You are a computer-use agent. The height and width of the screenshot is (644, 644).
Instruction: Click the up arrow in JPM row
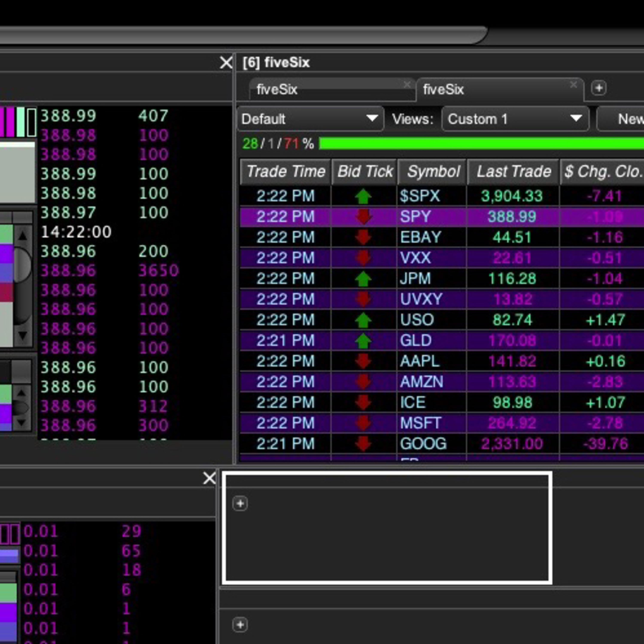[x=363, y=279]
